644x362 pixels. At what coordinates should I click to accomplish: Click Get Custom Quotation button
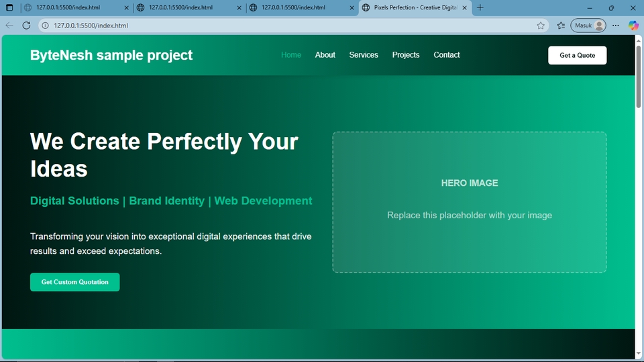coord(74,282)
